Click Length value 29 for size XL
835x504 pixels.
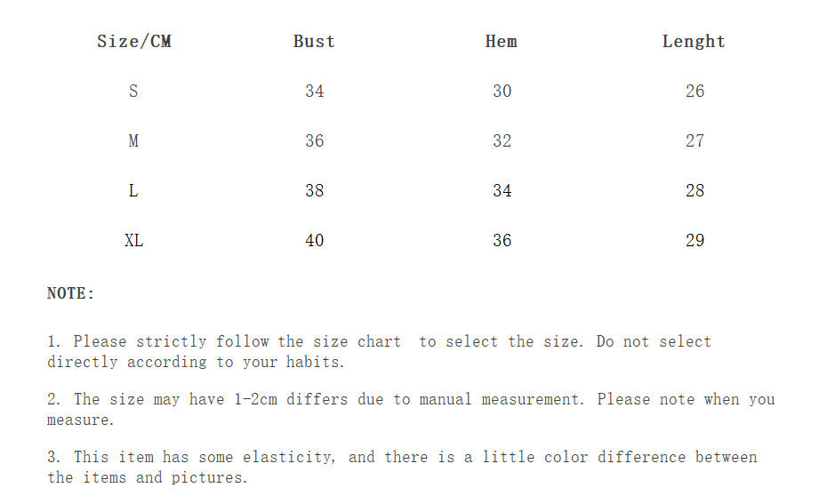[695, 241]
